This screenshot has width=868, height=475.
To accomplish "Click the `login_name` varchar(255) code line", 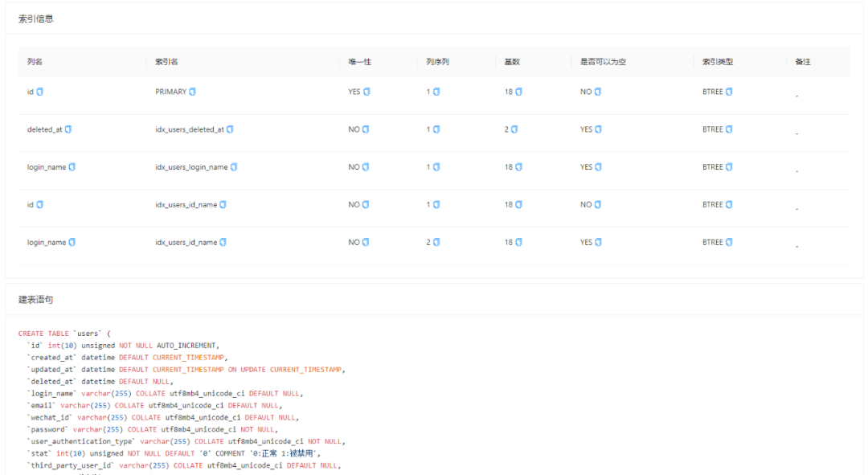I will coord(165,394).
